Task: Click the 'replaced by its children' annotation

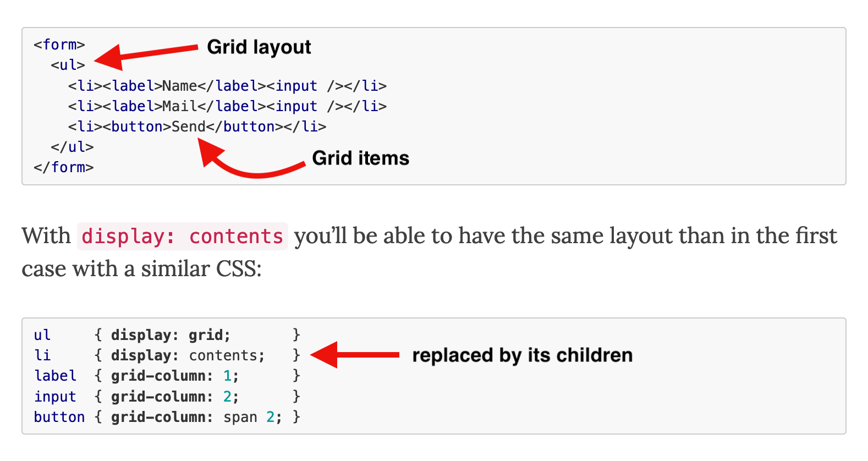Action: 522,355
